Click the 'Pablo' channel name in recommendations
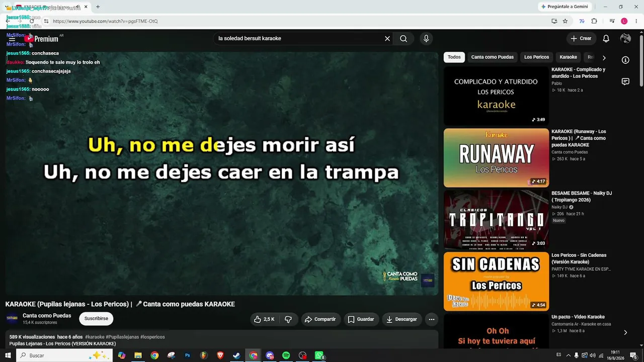Image resolution: width=644 pixels, height=362 pixels. coord(556,83)
